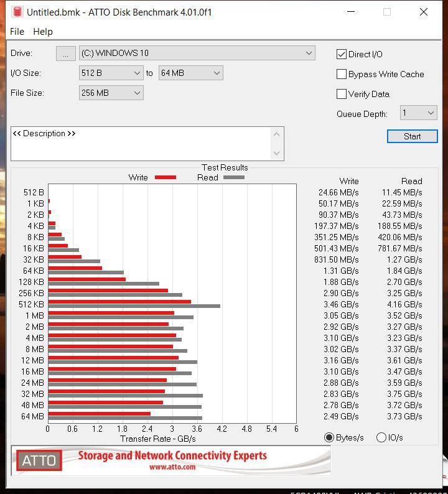
Task: Select the Bytes/s radio button
Action: pos(329,437)
